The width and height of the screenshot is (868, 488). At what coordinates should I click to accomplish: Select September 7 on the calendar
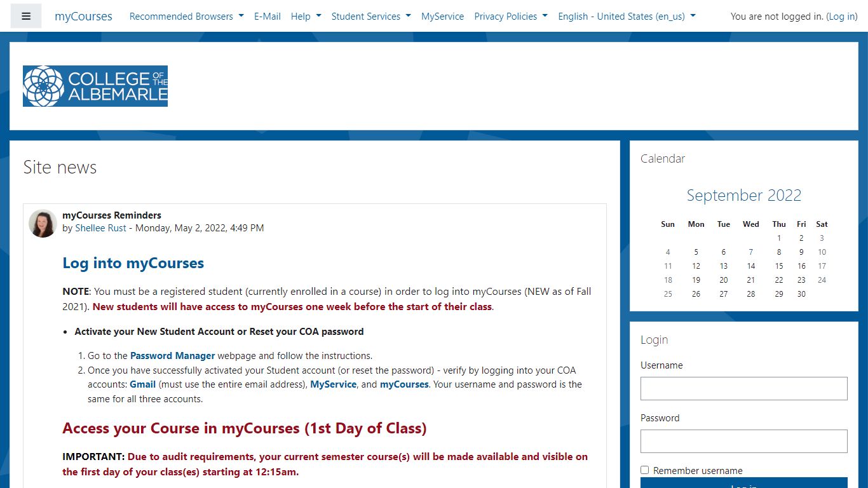click(751, 252)
